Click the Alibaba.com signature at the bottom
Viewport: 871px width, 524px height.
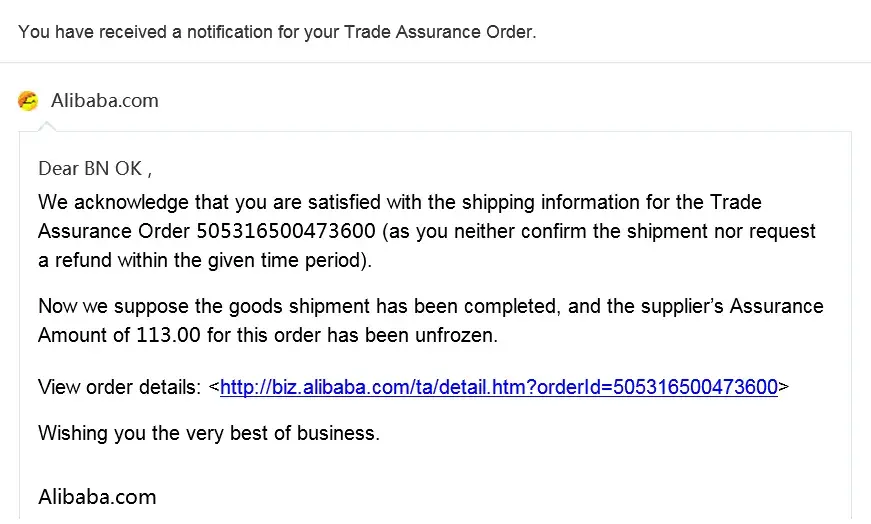point(97,496)
